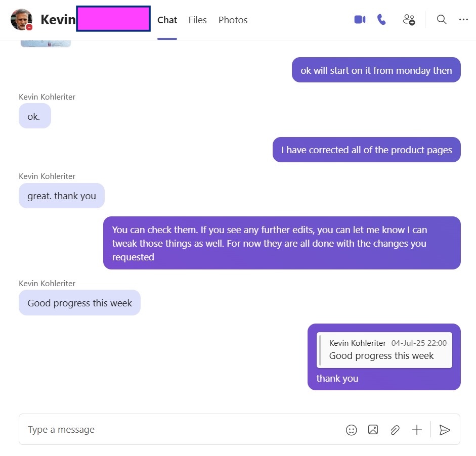
Task: Attach a file with the paperclip
Action: (x=395, y=430)
